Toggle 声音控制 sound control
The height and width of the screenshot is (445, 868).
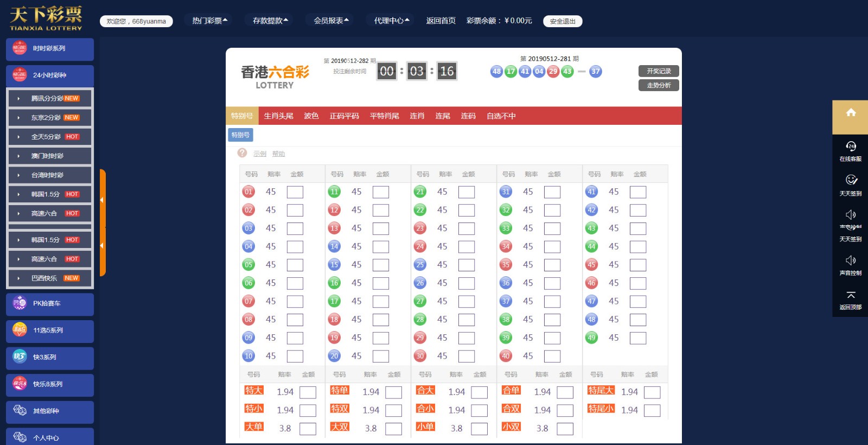pos(851,265)
